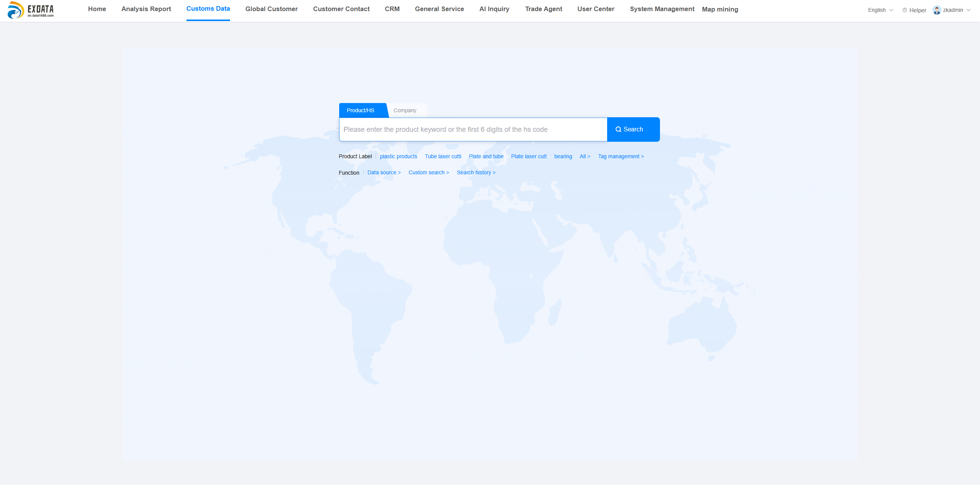Click the magnifier icon inside the Search button
The width and height of the screenshot is (980, 485).
619,129
